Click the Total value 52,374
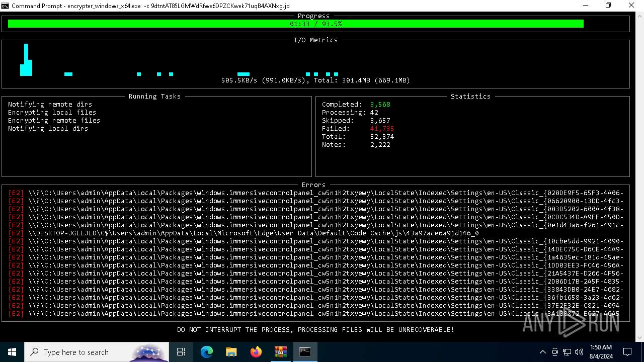This screenshot has width=644, height=362. (382, 137)
